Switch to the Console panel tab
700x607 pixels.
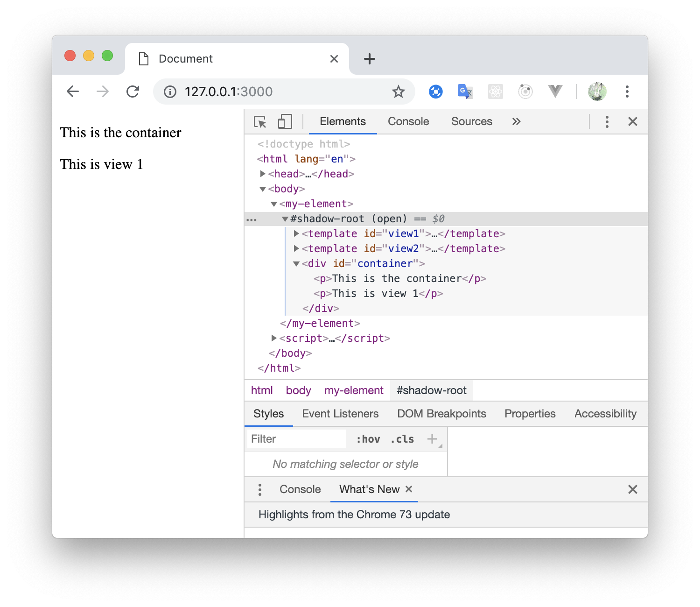point(408,121)
